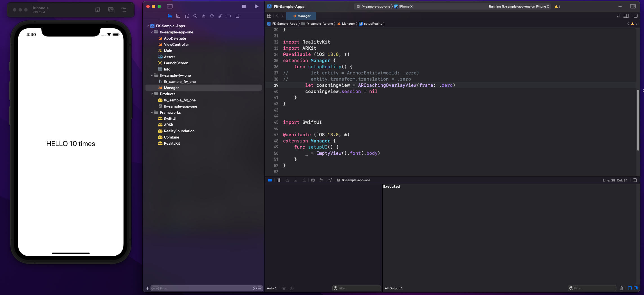Toggle the navigator sidebar visibility

[170, 6]
